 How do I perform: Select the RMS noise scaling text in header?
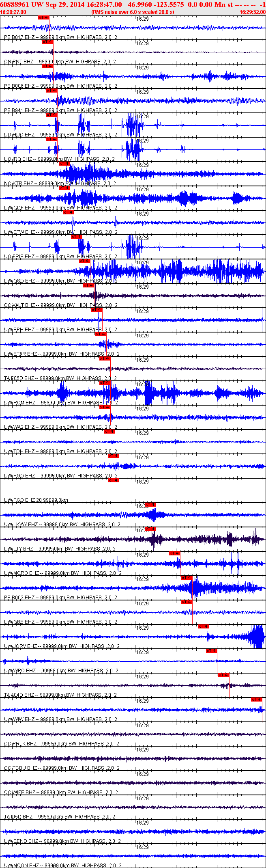tap(133, 12)
